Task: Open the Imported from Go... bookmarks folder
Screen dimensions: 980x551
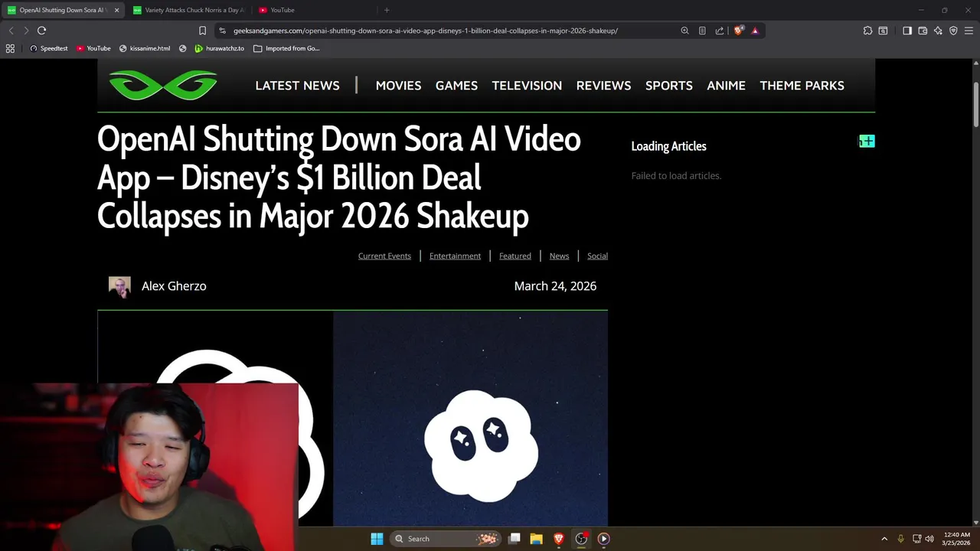Action: click(286, 48)
